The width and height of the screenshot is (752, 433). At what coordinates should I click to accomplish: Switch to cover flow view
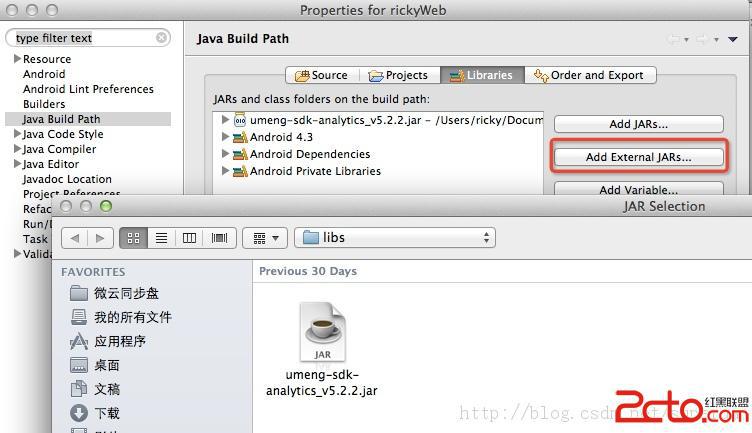point(220,238)
